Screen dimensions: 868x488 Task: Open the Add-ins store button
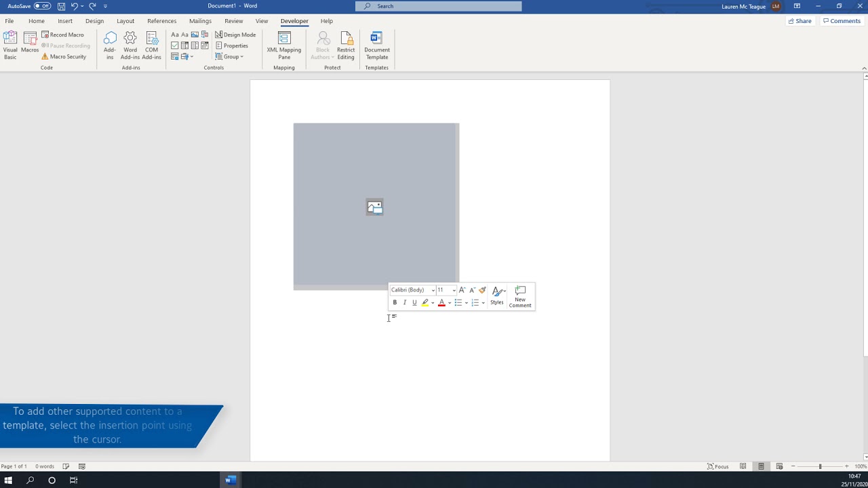pos(110,45)
